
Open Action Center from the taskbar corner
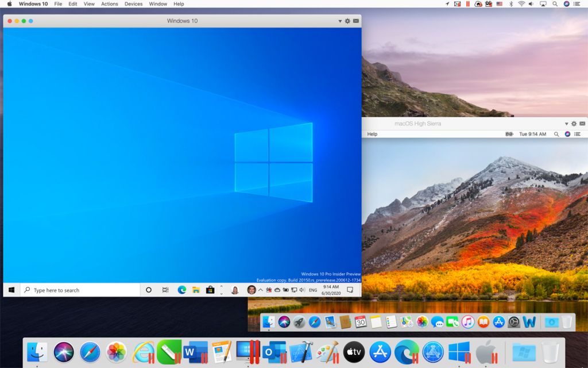[x=350, y=290]
